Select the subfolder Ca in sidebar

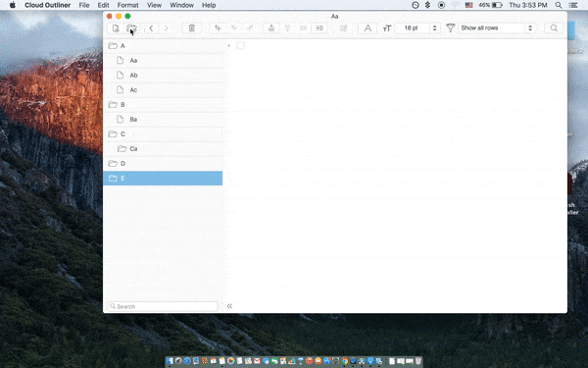[x=163, y=149]
